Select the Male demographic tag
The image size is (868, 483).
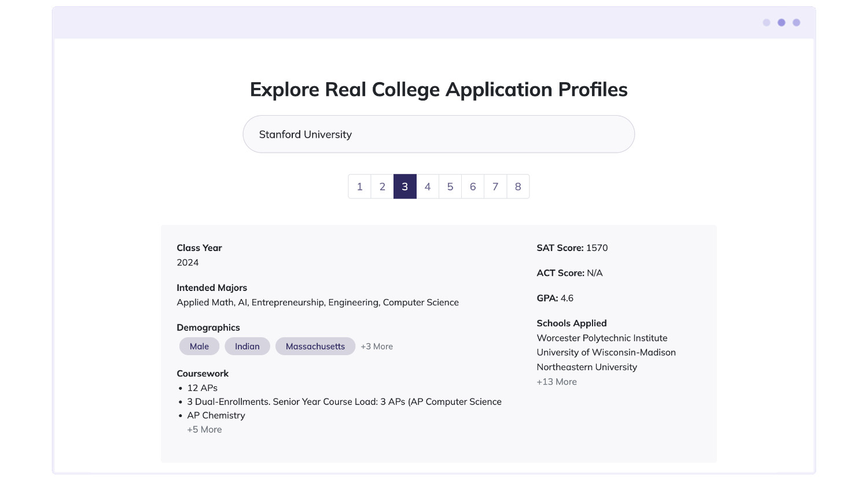199,346
